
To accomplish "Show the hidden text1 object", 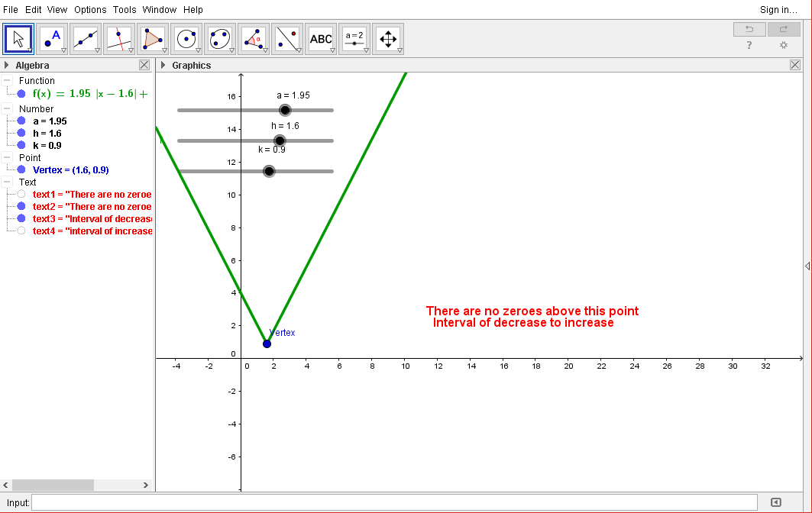I will pos(21,194).
